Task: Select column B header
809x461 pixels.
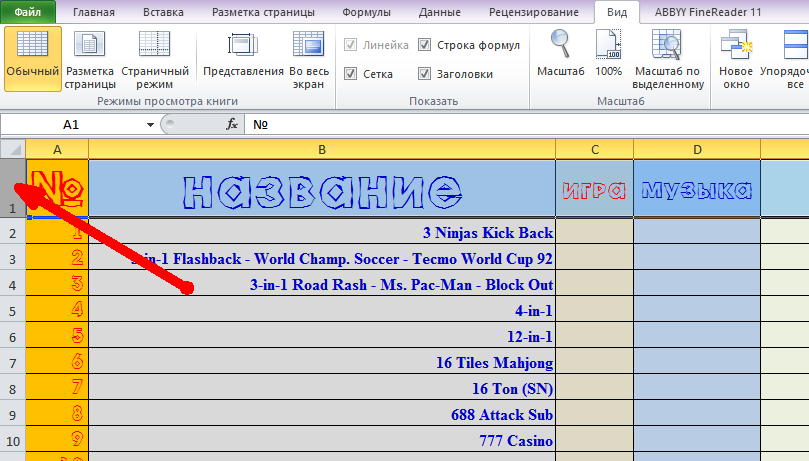Action: pyautogui.click(x=322, y=150)
